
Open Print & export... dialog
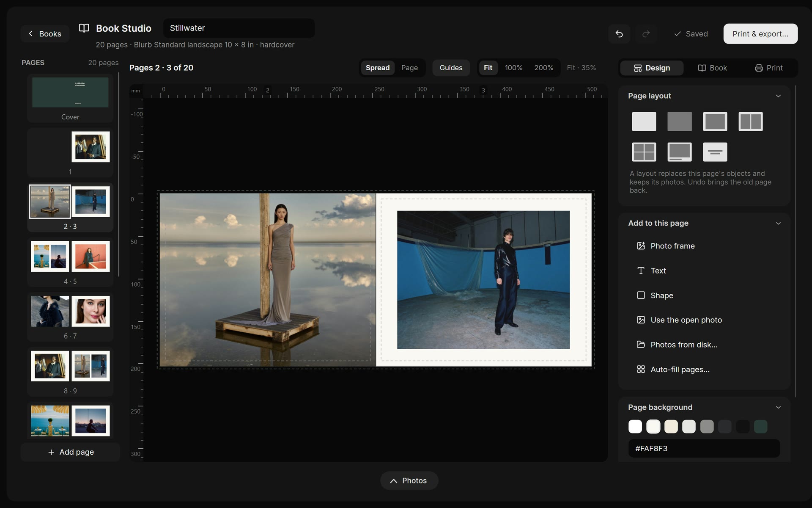(760, 34)
